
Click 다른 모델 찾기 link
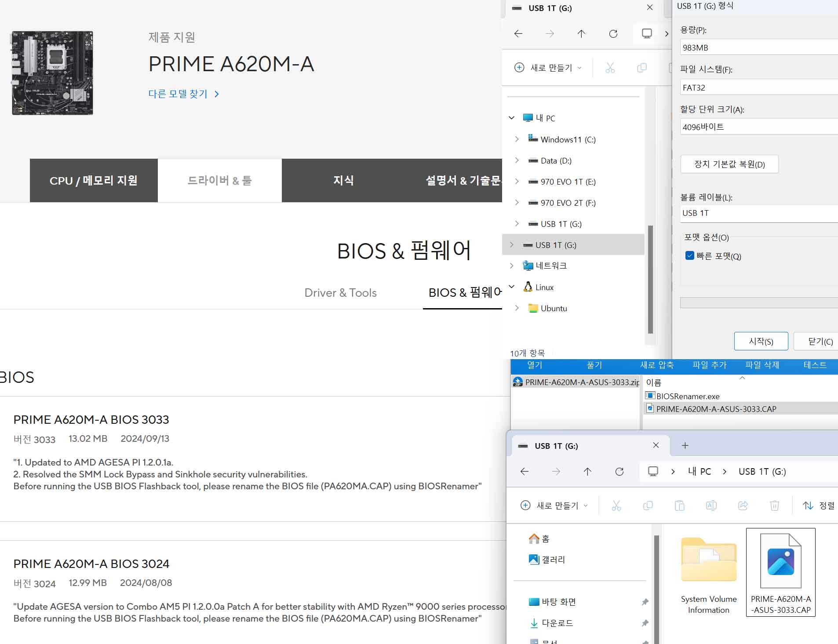(184, 94)
